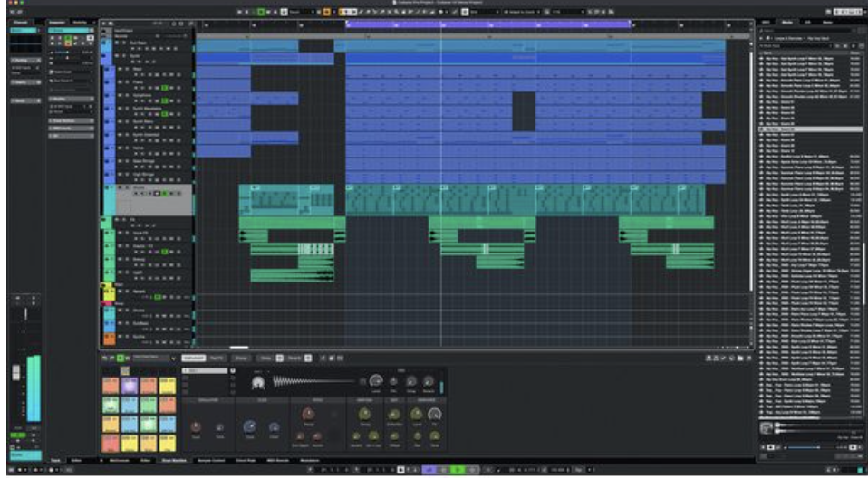Open the Chord Pads lower zone tab

[246, 460]
